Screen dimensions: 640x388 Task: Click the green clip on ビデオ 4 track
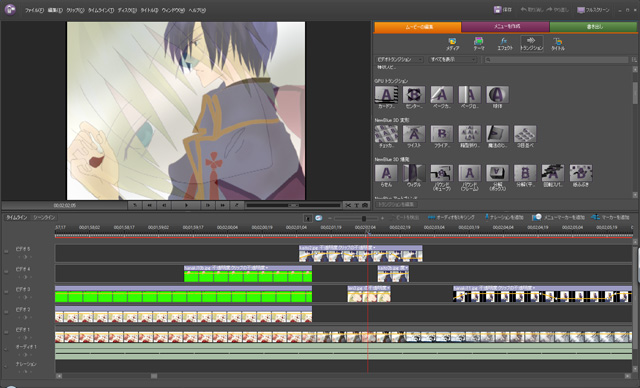(x=248, y=274)
